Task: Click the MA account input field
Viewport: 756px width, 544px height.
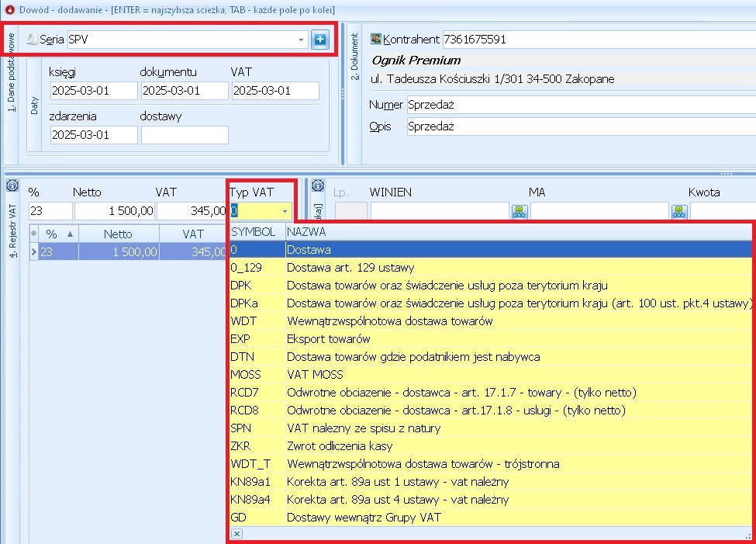Action: [599, 211]
